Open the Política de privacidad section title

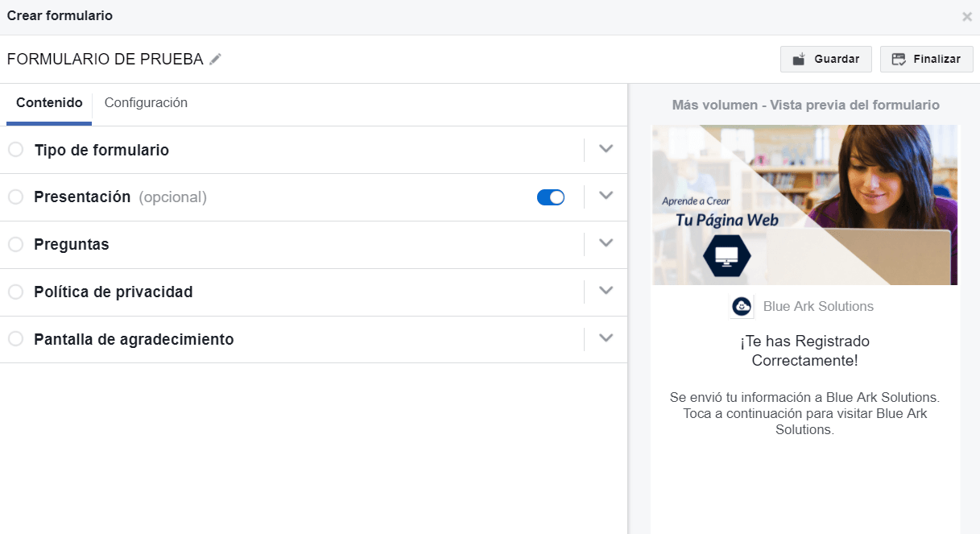point(114,292)
